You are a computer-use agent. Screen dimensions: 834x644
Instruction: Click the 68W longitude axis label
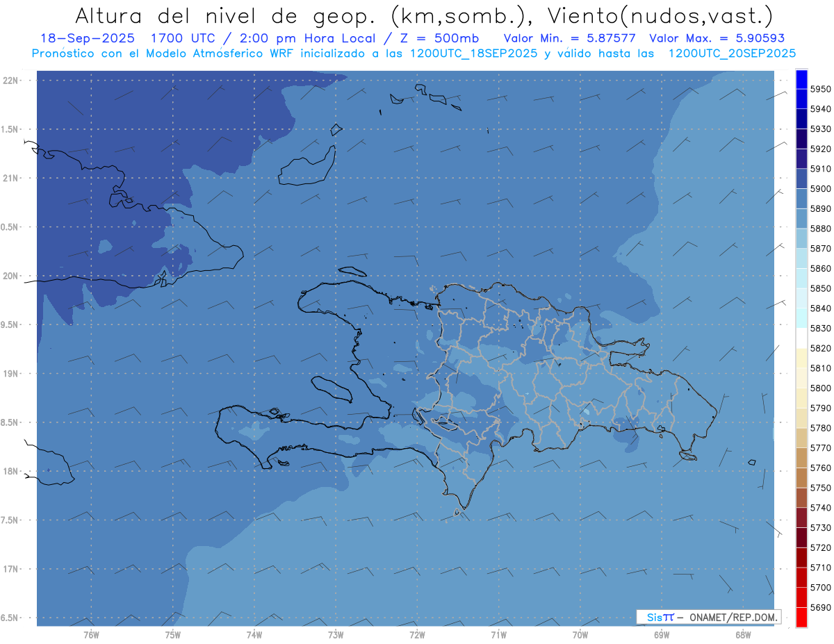743,634
